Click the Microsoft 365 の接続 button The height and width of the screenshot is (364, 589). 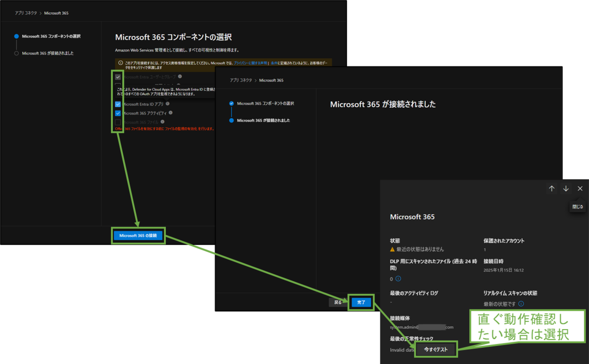coord(138,235)
